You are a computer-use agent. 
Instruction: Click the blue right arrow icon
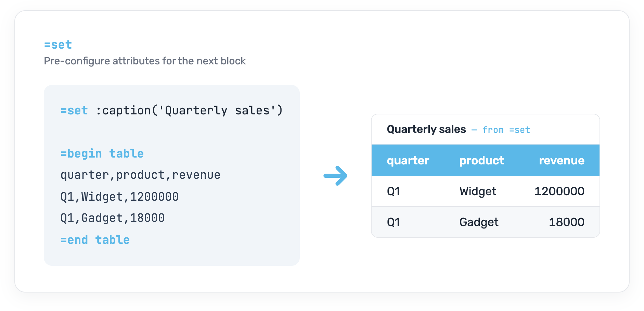(x=335, y=176)
